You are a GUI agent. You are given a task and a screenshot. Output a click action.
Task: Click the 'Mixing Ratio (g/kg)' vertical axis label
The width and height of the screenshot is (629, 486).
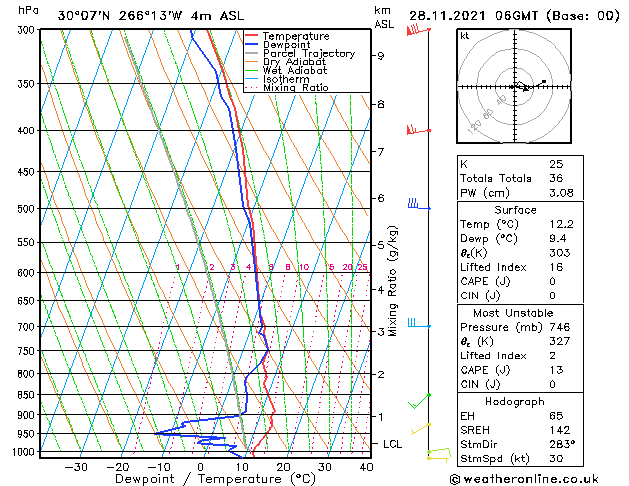pyautogui.click(x=393, y=281)
